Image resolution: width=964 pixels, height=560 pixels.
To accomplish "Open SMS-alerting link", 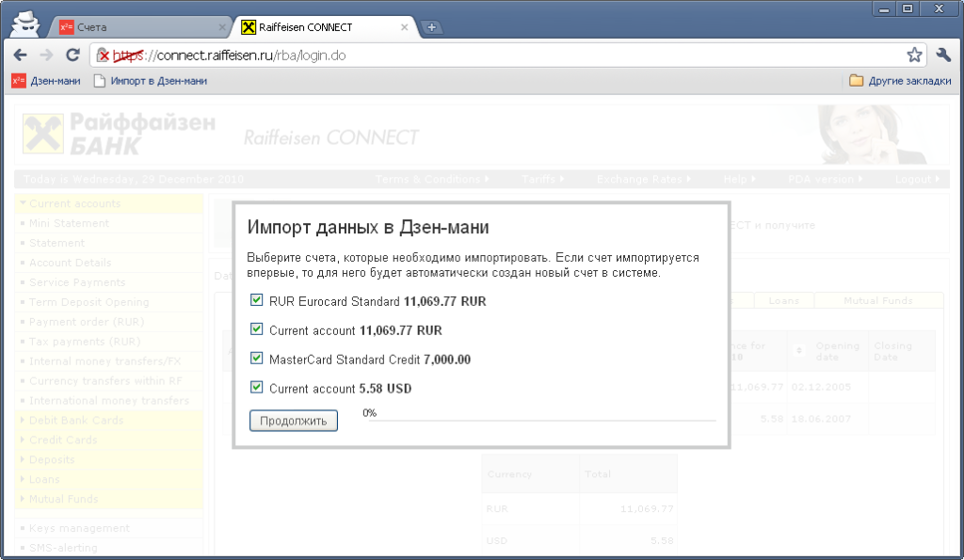I will (x=63, y=548).
